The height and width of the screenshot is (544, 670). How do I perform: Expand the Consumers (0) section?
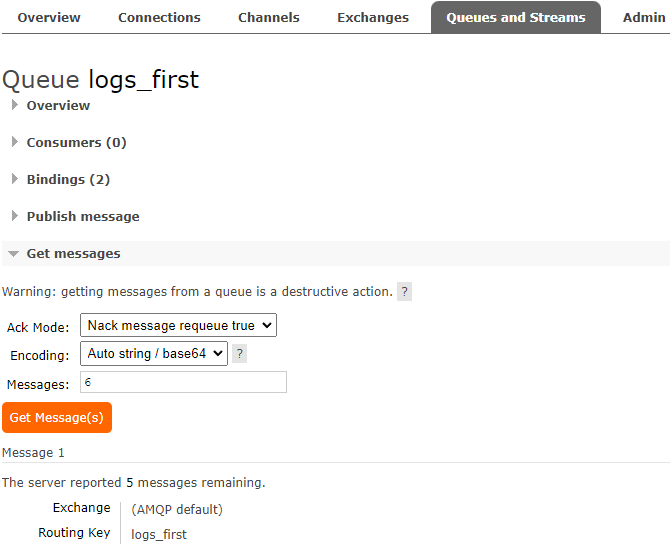(x=76, y=142)
